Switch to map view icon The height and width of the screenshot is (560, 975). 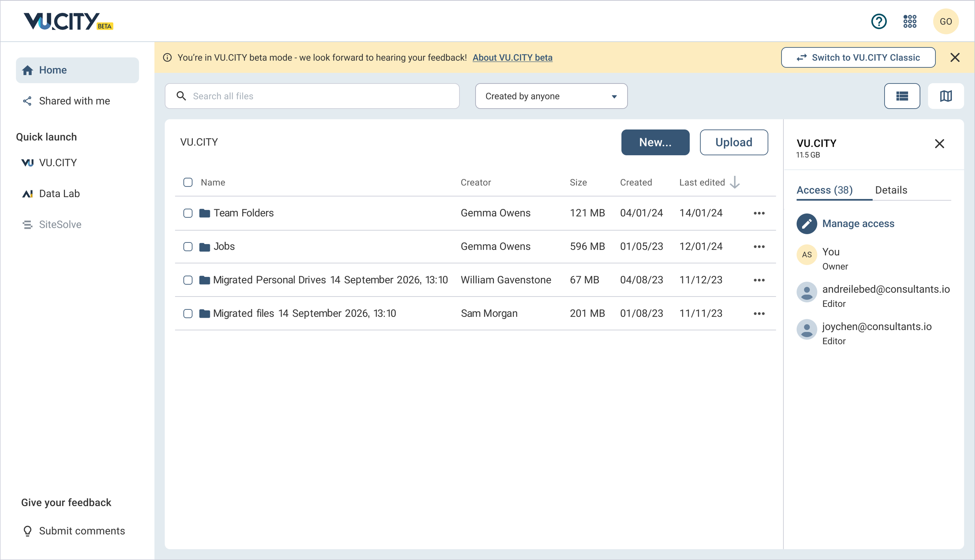coord(946,96)
